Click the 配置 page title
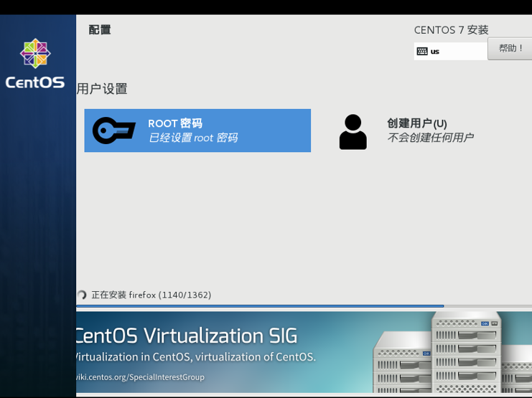 pyautogui.click(x=100, y=30)
